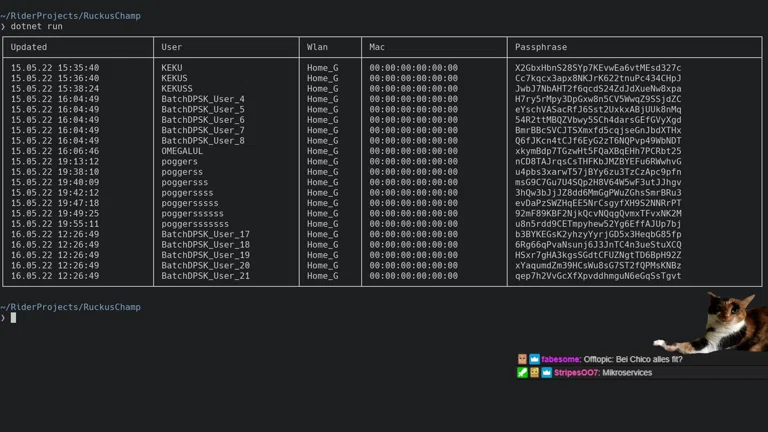Click the 'dotnet run' command text

point(37,26)
